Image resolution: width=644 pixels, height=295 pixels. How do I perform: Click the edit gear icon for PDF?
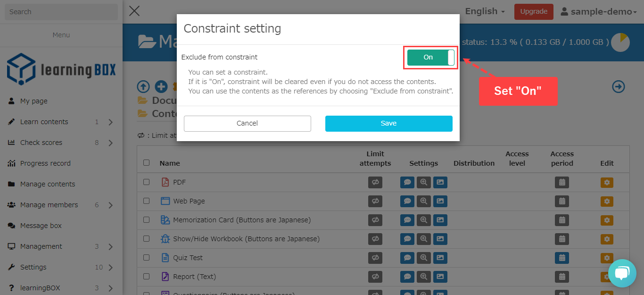(x=607, y=182)
